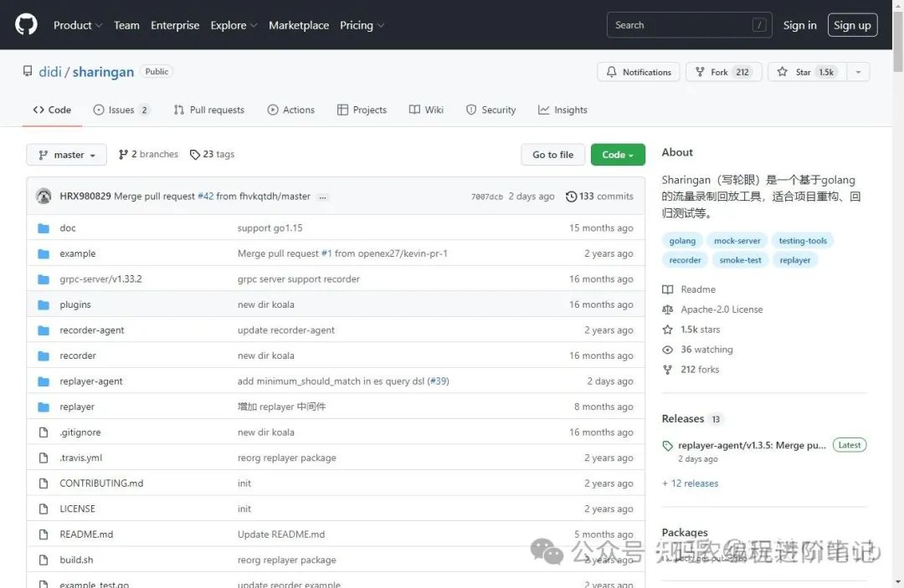Click the .gitignore file icon
The height and width of the screenshot is (588, 904).
[x=44, y=432]
